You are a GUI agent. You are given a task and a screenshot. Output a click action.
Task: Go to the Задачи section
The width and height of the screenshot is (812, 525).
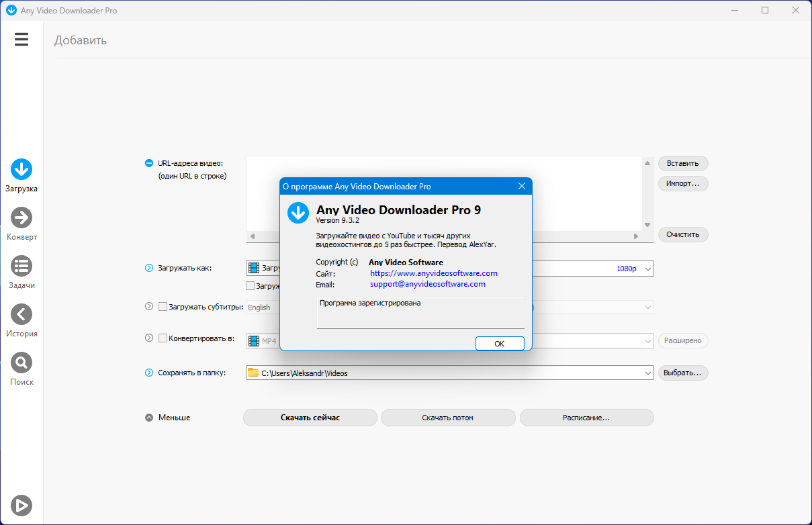[21, 273]
